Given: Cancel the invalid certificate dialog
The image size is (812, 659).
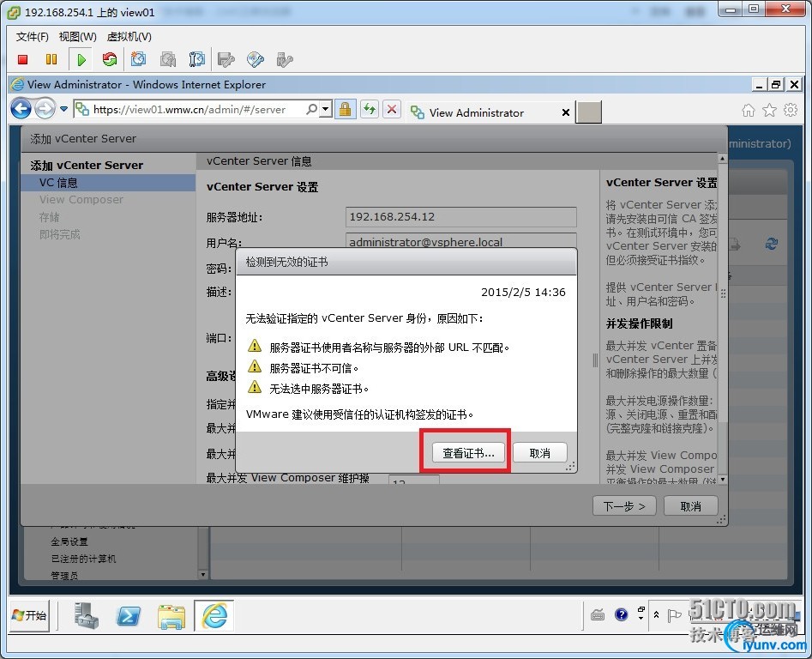Looking at the screenshot, I should [x=539, y=453].
